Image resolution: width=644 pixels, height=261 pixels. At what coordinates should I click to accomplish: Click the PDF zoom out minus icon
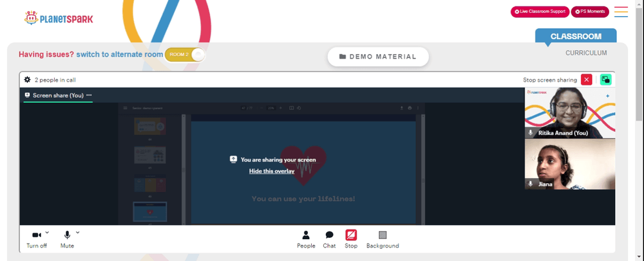pyautogui.click(x=261, y=108)
